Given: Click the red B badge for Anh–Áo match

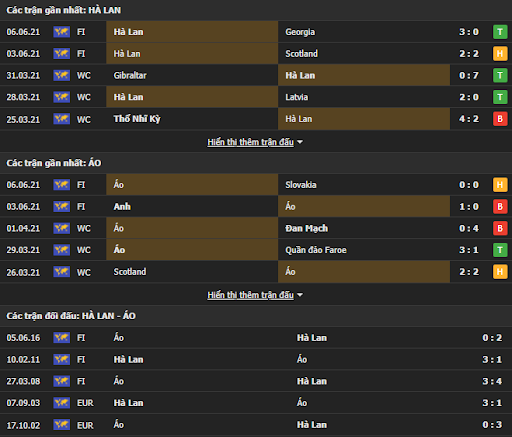Looking at the screenshot, I should point(500,206).
